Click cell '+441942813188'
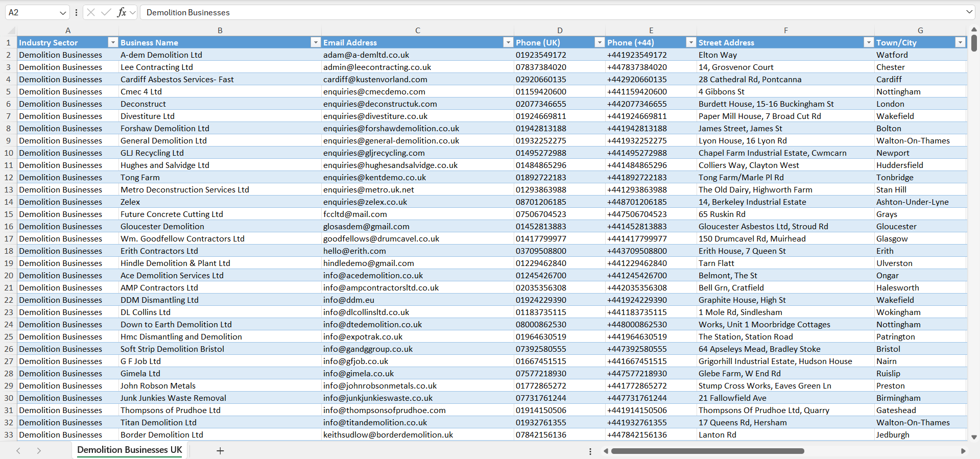Viewport: 980px width, 459px height. tap(651, 128)
